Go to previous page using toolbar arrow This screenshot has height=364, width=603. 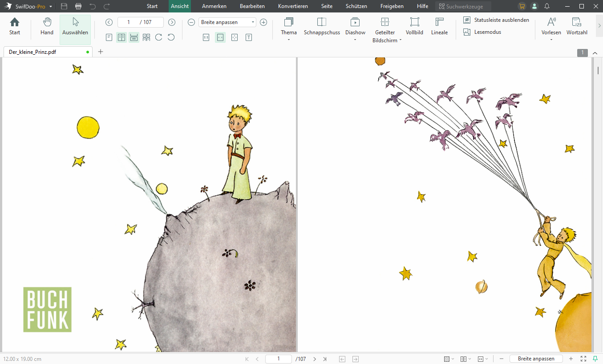109,22
